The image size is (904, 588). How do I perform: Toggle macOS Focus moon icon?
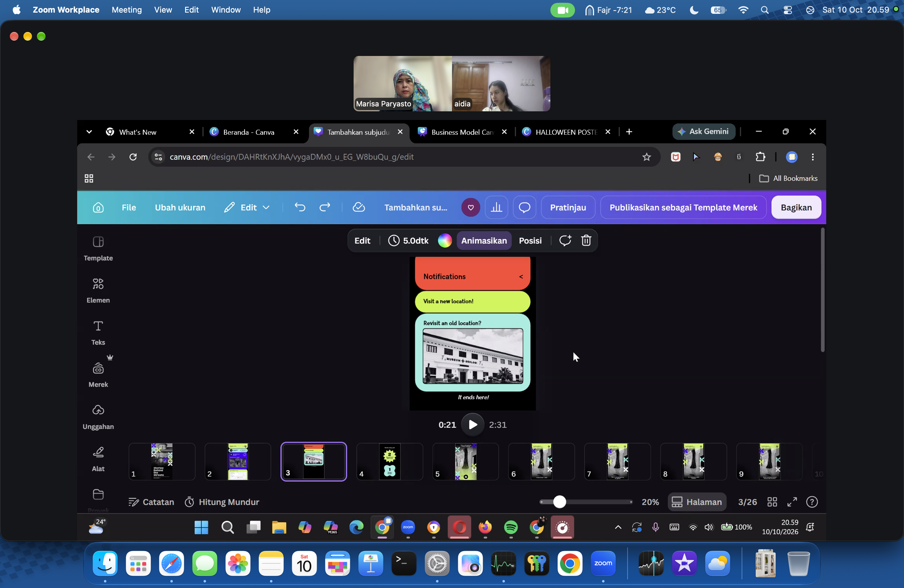pyautogui.click(x=694, y=10)
